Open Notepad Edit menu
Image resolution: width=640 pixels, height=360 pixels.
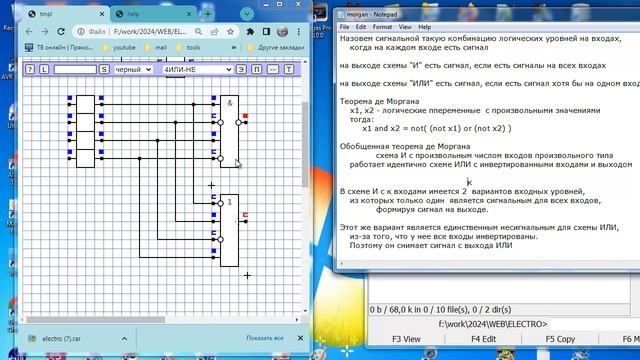361,27
